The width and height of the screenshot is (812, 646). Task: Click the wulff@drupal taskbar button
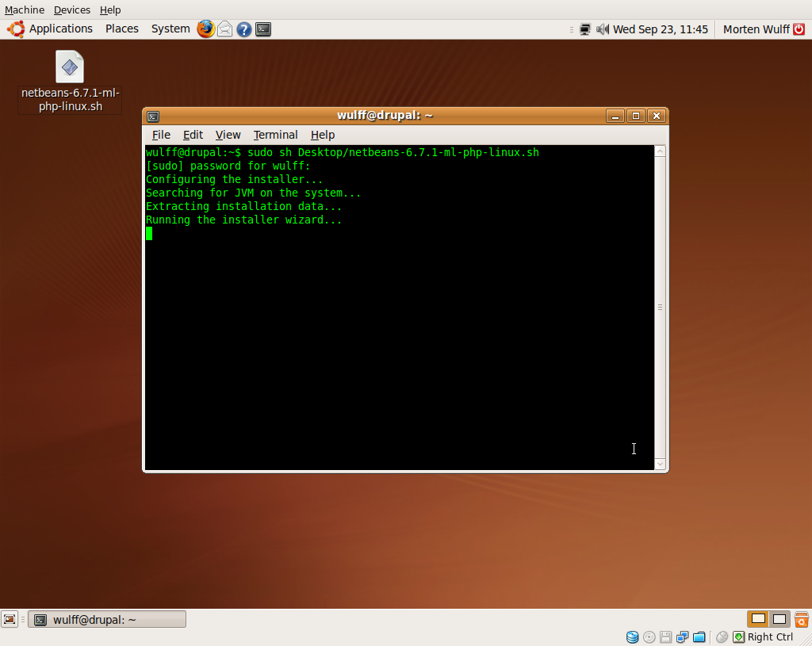107,620
